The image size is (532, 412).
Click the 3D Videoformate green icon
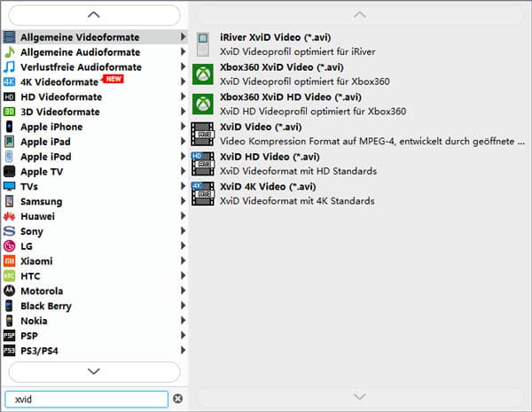pos(9,112)
